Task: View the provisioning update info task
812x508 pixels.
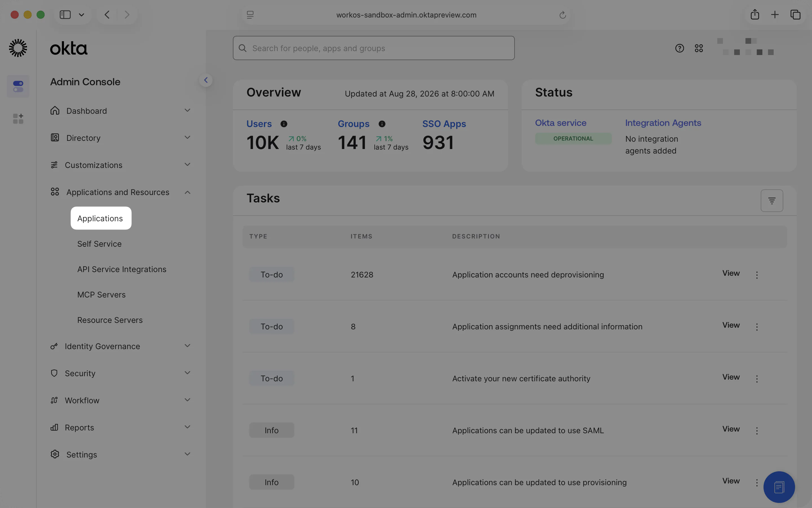Action: (x=731, y=481)
